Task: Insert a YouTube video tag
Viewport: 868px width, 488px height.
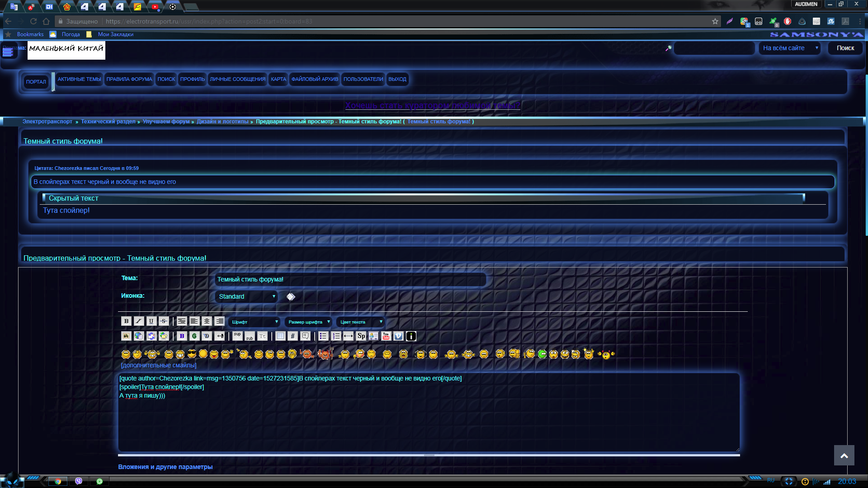Action: [x=386, y=336]
